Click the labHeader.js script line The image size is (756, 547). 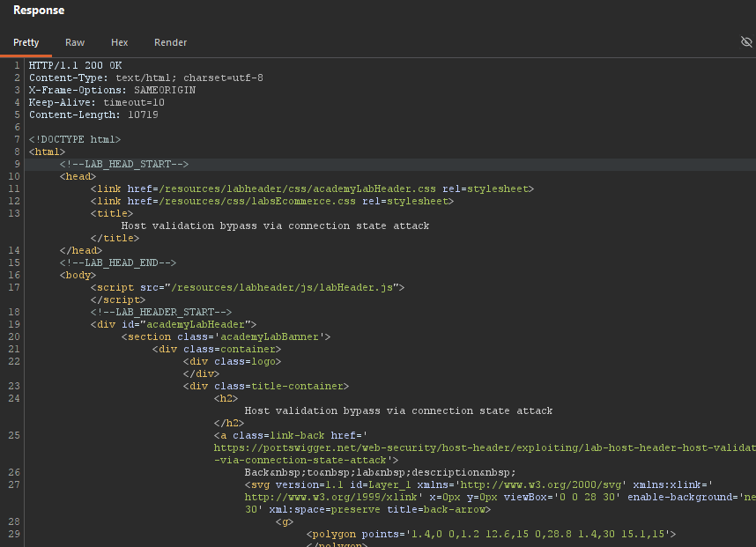point(248,287)
